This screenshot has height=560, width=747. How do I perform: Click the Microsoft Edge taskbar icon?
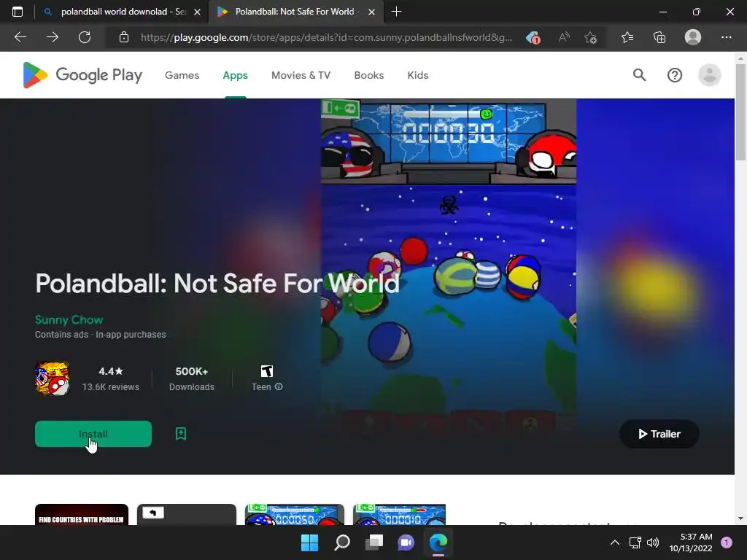[438, 542]
